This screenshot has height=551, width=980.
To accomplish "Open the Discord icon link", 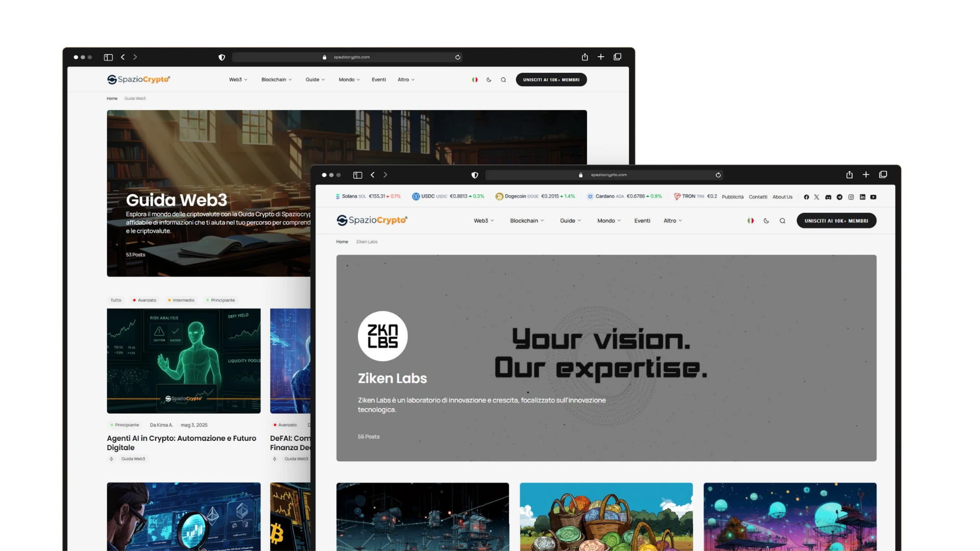I will pyautogui.click(x=828, y=197).
